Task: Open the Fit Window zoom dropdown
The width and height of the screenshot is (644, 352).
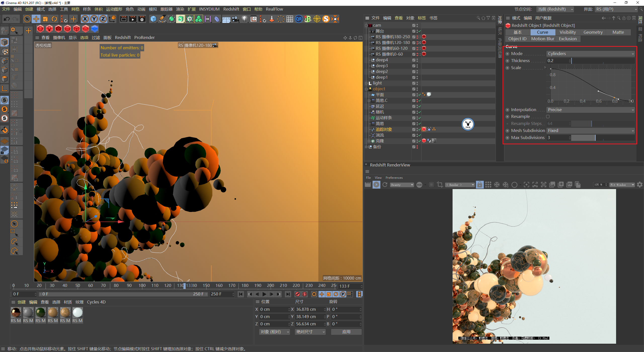Action: coord(622,185)
